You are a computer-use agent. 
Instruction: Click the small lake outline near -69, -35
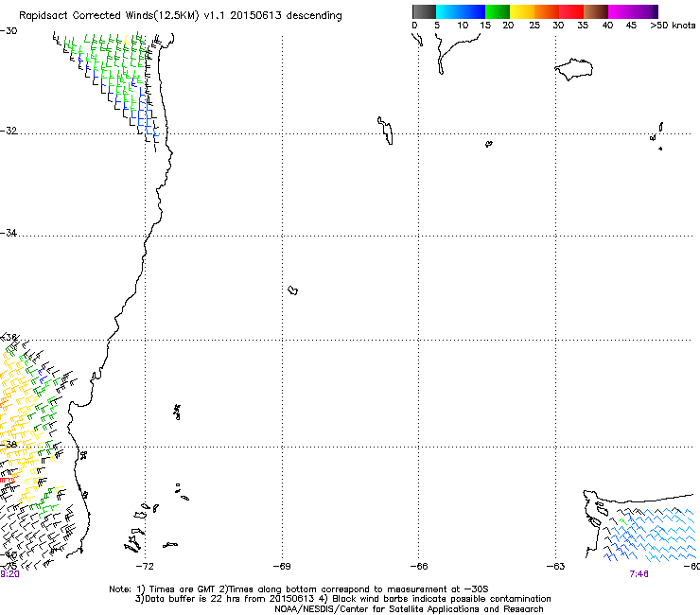click(293, 290)
